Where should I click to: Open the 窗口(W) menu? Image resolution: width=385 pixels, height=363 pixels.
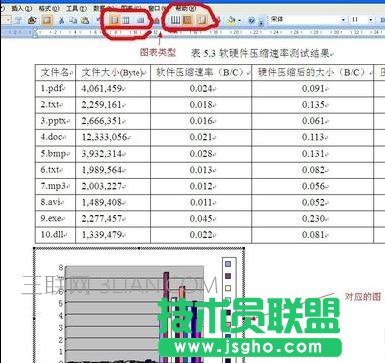158,8
